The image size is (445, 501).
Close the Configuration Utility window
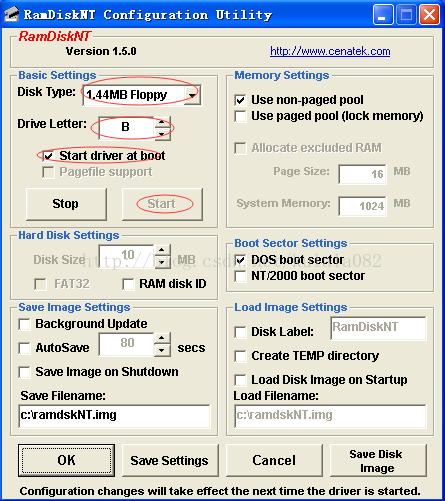[x=429, y=15]
